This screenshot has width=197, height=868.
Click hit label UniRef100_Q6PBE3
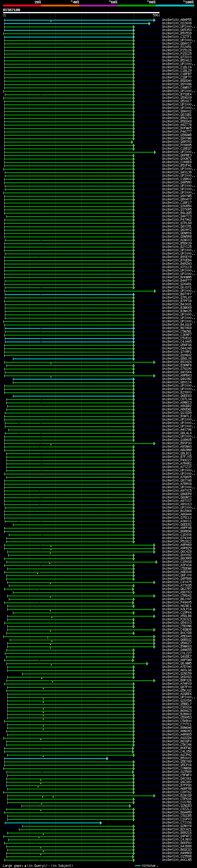click(x=177, y=156)
